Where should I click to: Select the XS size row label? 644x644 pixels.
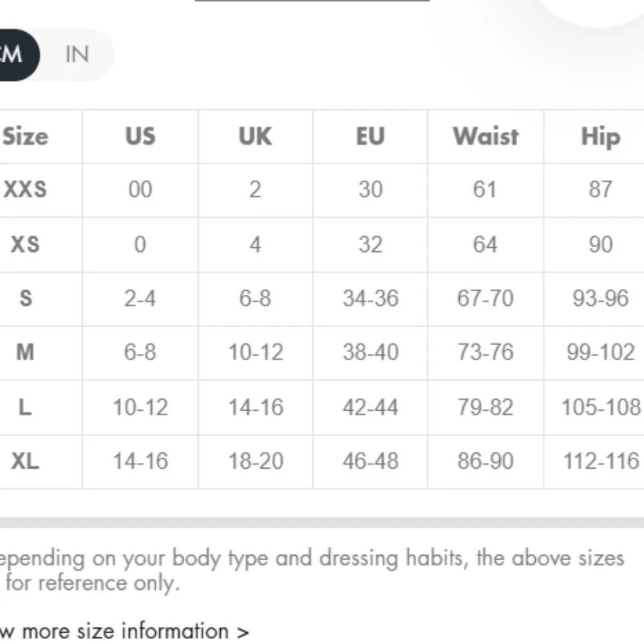click(x=25, y=244)
